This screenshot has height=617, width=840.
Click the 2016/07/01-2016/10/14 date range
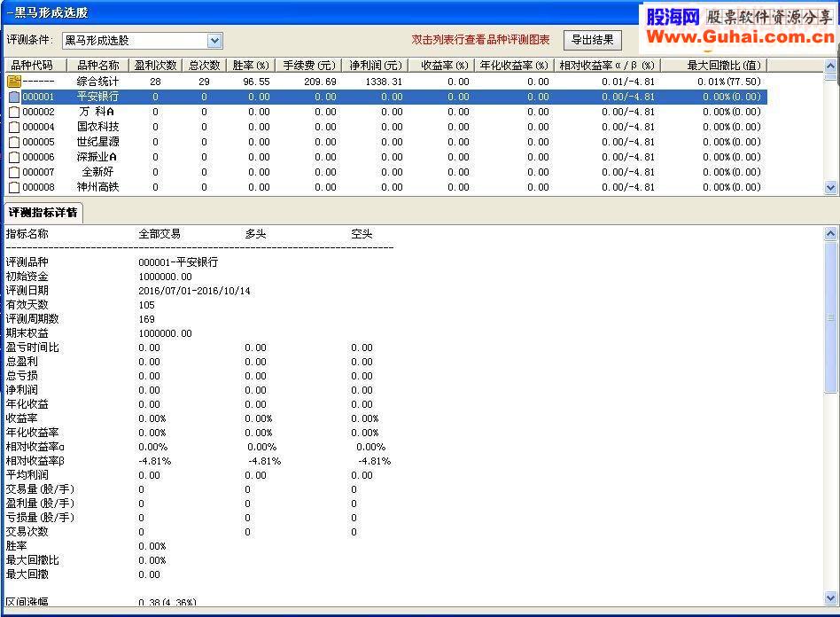(x=194, y=291)
